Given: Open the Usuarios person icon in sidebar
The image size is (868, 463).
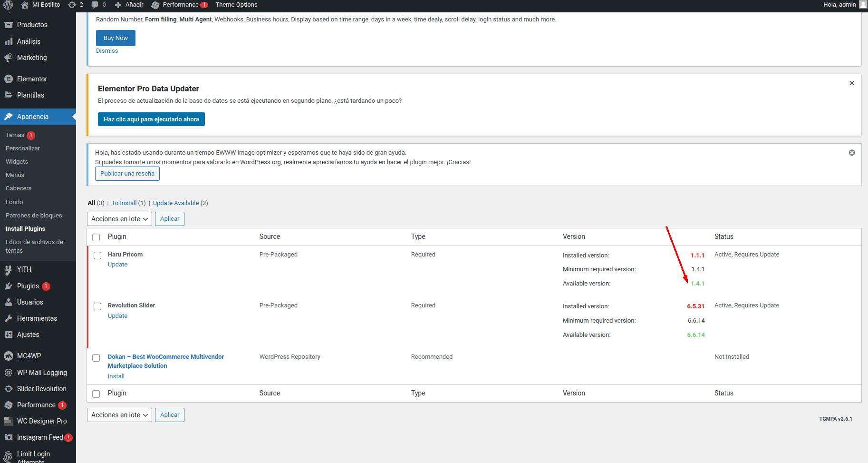Looking at the screenshot, I should 9,302.
